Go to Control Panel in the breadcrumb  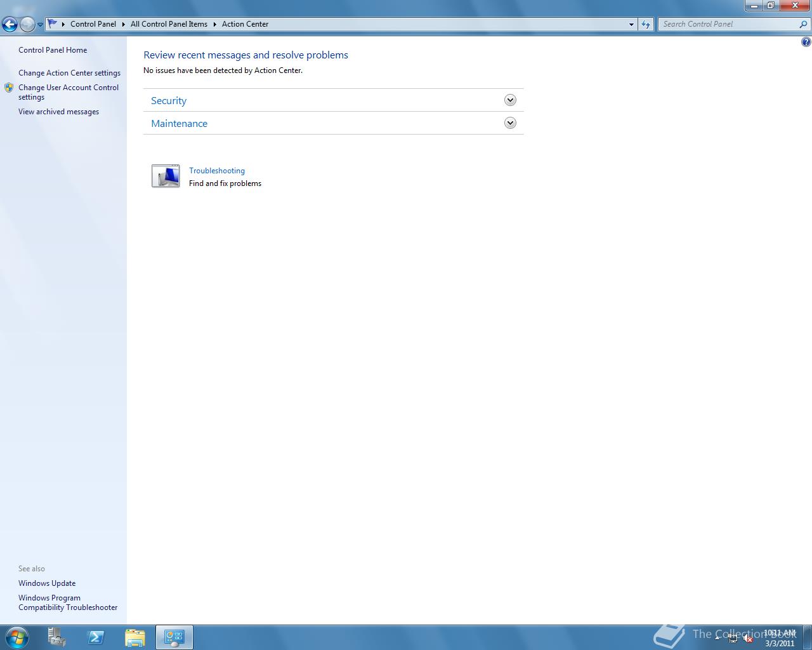pos(93,24)
